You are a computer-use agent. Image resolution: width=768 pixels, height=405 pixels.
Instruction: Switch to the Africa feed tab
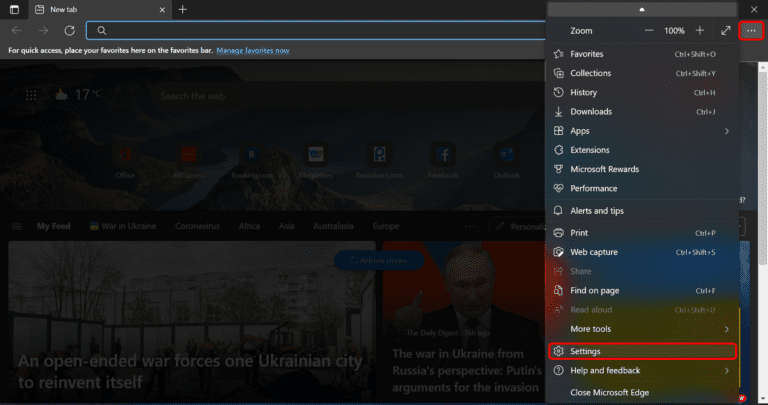pyautogui.click(x=249, y=226)
